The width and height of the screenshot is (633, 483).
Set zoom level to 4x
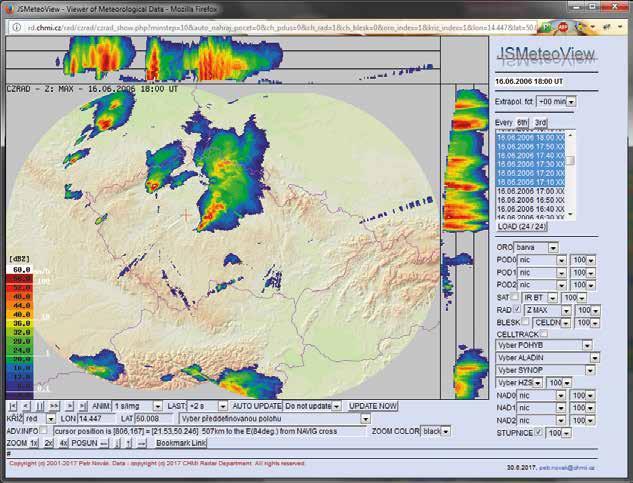[63, 443]
